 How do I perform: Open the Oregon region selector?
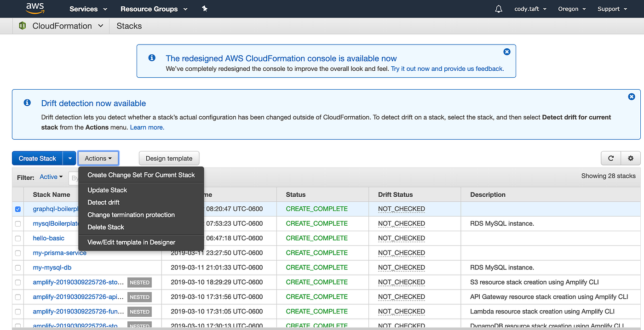coord(571,8)
